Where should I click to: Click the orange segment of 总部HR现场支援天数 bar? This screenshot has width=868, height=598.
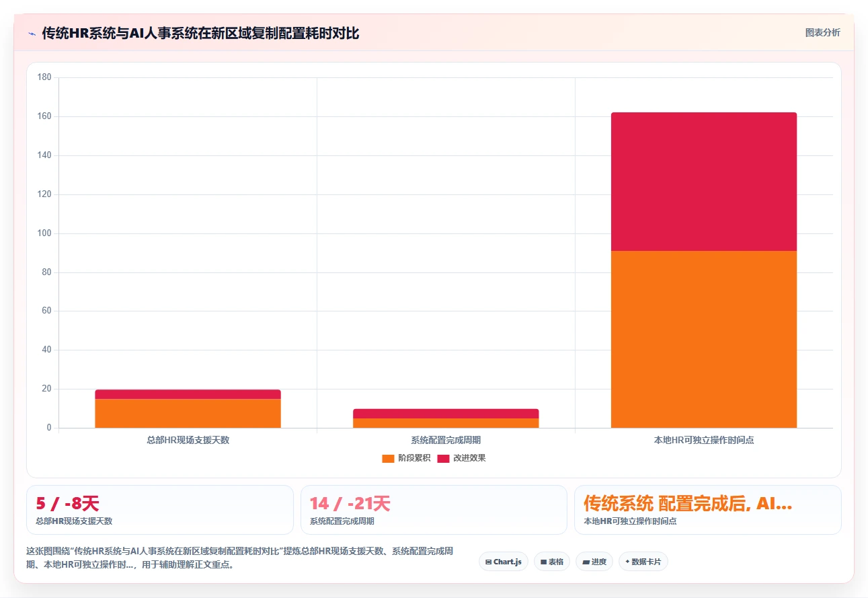pyautogui.click(x=188, y=413)
